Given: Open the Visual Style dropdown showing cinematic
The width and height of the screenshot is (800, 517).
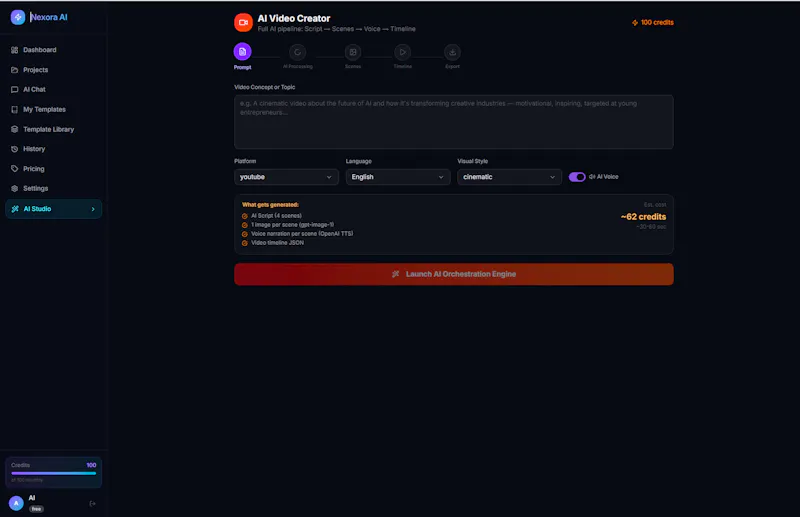Looking at the screenshot, I should point(509,177).
